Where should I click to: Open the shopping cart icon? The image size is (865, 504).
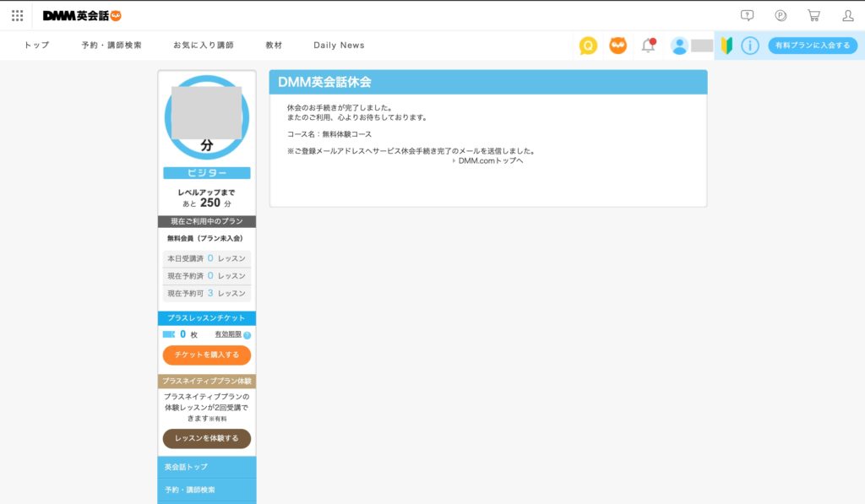[813, 15]
